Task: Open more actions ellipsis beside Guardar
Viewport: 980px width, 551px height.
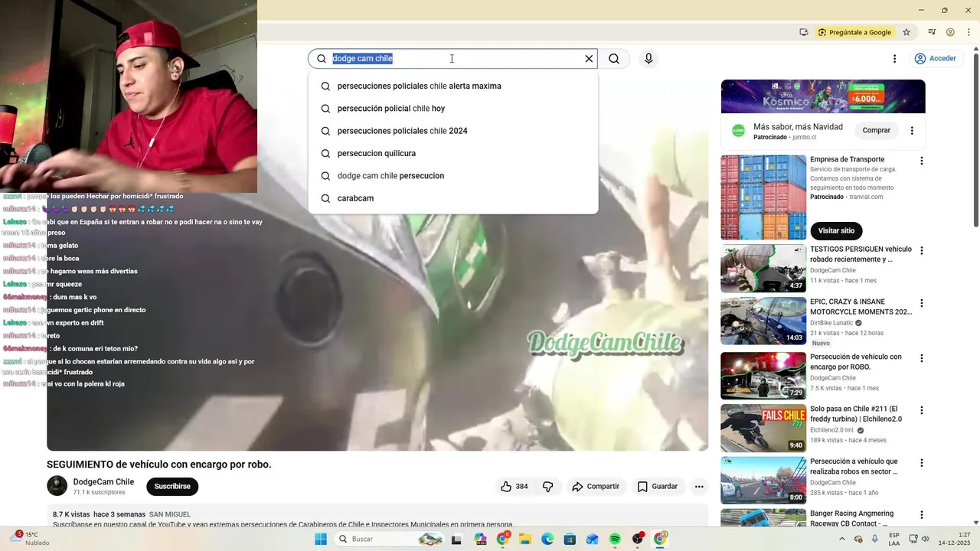Action: click(698, 487)
